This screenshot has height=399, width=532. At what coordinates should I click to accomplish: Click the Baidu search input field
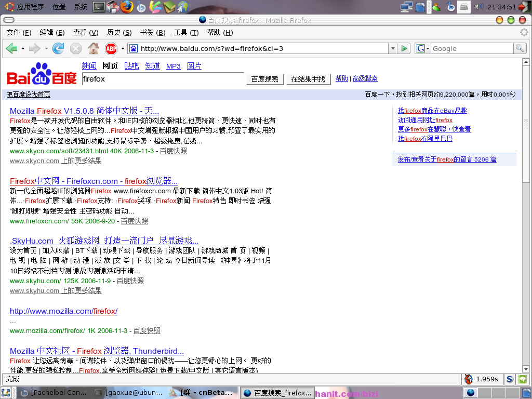pyautogui.click(x=163, y=79)
